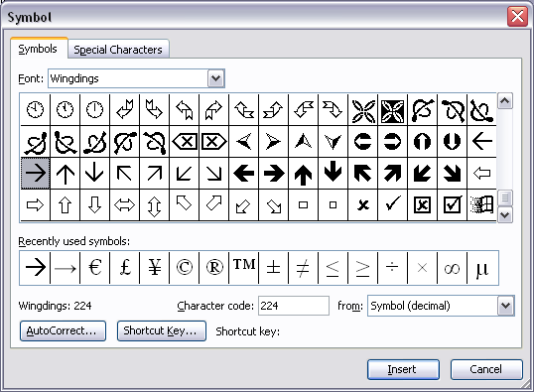
Task: Select the selected thin right arrow symbol in grid
Action: (x=36, y=173)
